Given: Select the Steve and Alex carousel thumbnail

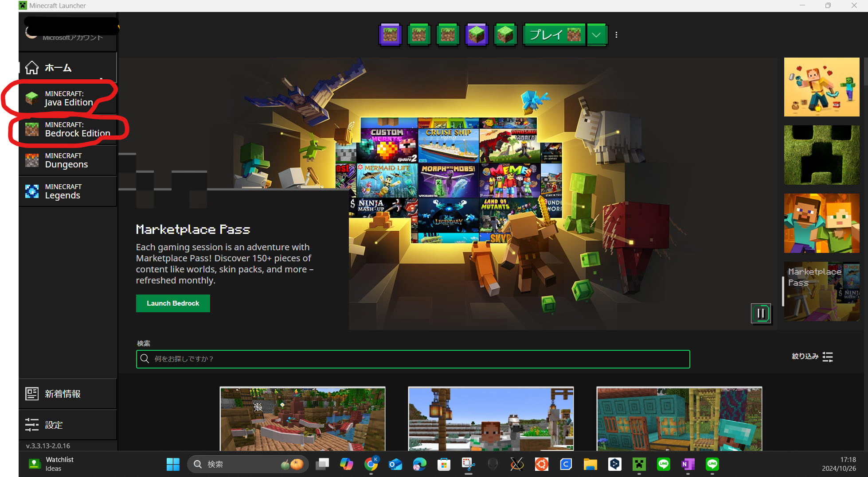Looking at the screenshot, I should [821, 223].
